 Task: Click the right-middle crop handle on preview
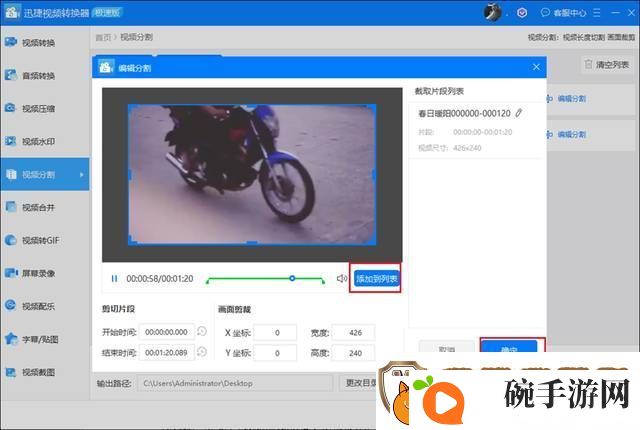point(374,175)
